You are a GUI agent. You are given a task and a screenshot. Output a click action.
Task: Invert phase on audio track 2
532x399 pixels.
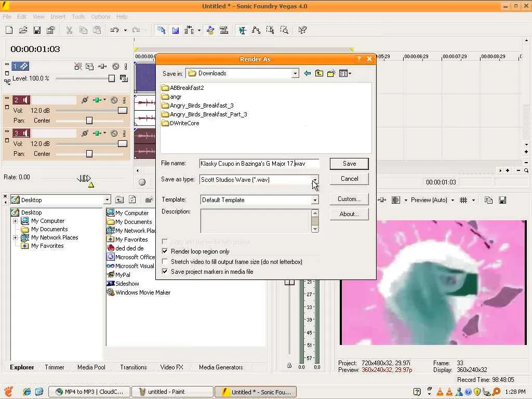pyautogui.click(x=85, y=100)
